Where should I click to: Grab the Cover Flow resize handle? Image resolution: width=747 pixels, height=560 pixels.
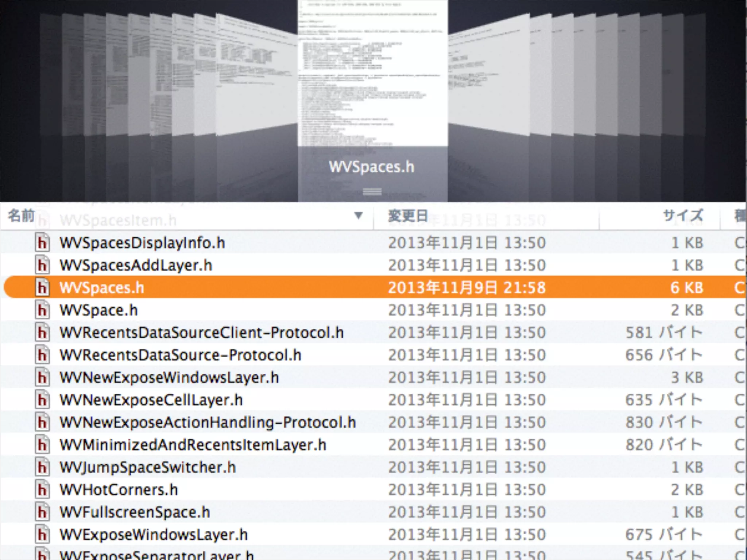pyautogui.click(x=372, y=192)
